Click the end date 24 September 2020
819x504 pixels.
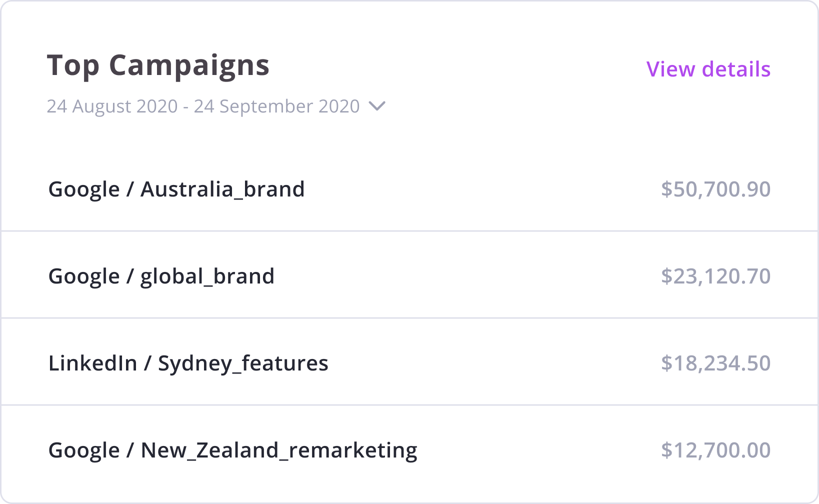276,106
